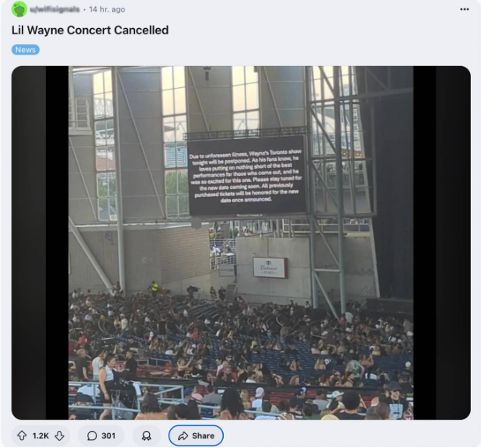Open the concert venue image

pyautogui.click(x=241, y=243)
